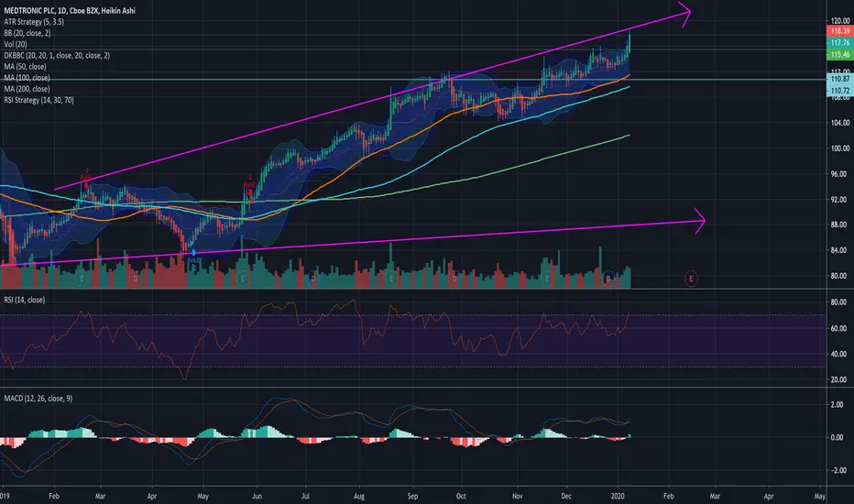
Task: Click the Jul label on time axis
Action: pyautogui.click(x=305, y=497)
